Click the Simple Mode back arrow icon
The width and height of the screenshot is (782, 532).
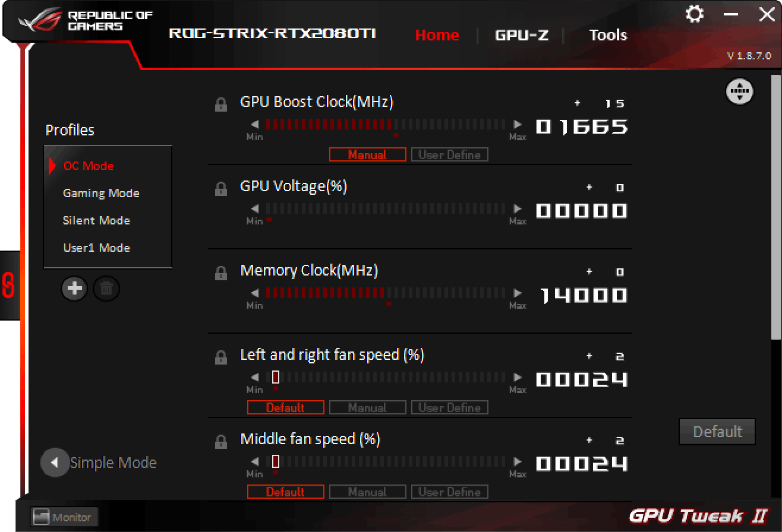(55, 463)
